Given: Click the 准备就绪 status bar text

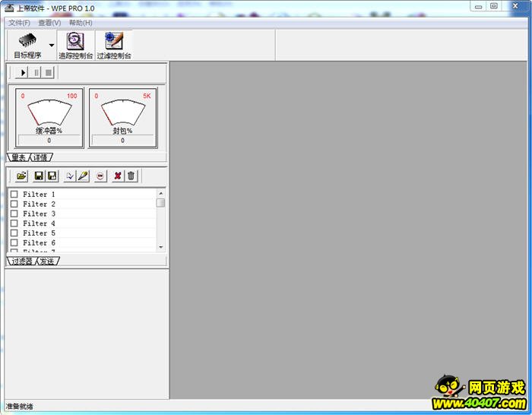Looking at the screenshot, I should [x=19, y=406].
